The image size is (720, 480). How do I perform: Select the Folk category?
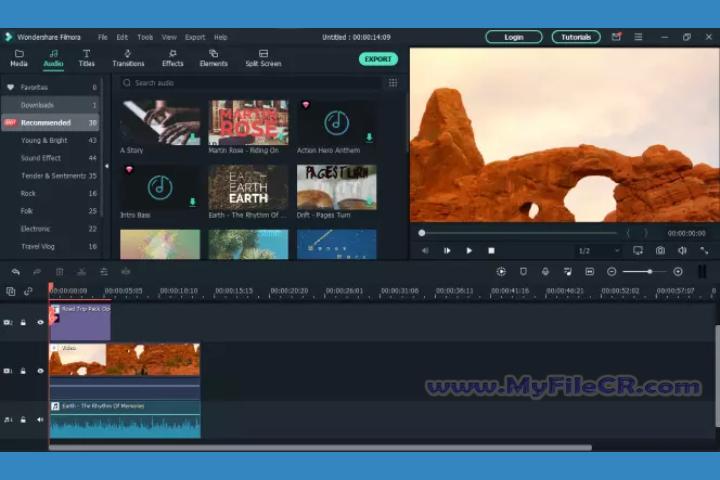(51, 211)
